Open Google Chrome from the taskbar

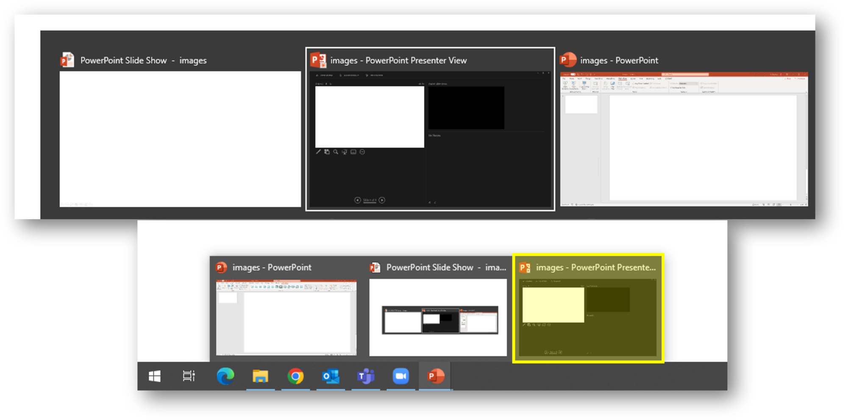pos(295,376)
